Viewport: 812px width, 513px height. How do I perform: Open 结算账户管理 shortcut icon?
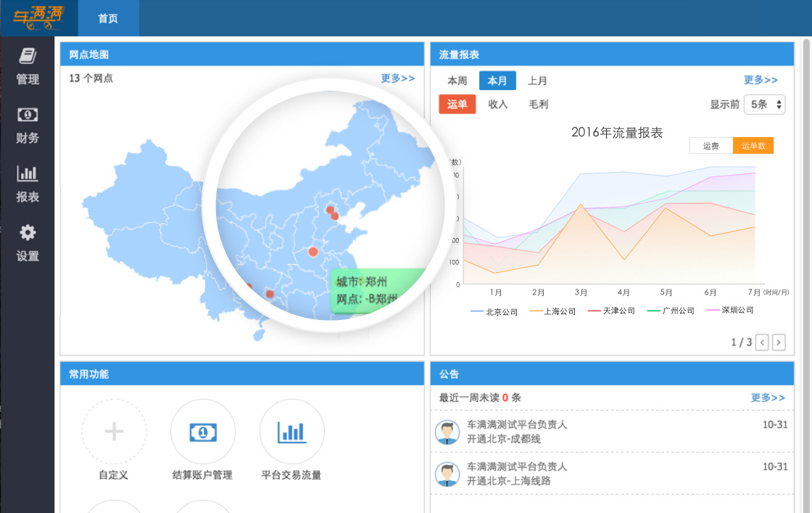tap(203, 432)
